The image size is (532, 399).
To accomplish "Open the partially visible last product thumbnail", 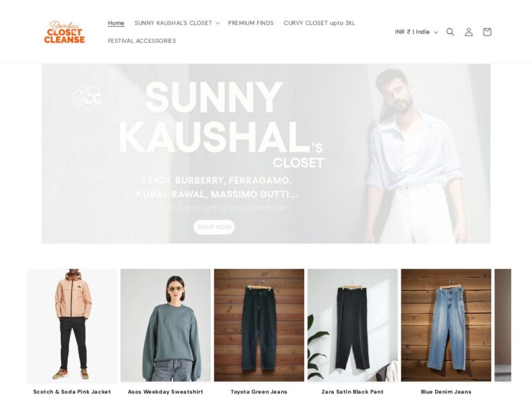I will click(x=503, y=325).
